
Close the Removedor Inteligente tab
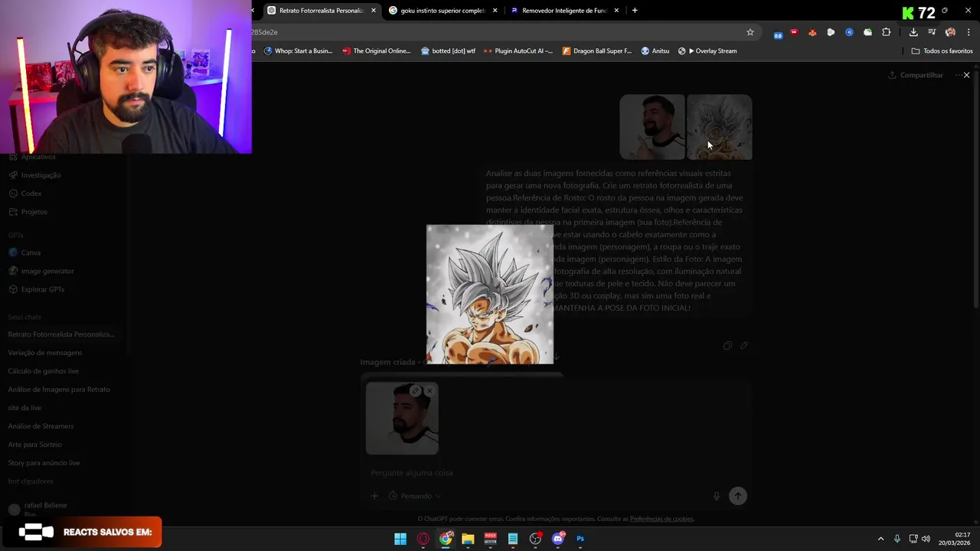point(616,11)
